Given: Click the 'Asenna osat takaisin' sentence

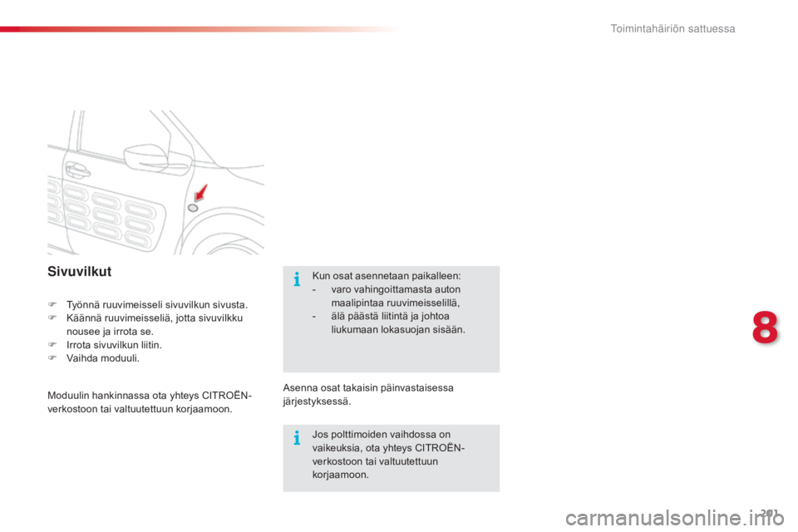Looking at the screenshot, I should pos(368,394).
